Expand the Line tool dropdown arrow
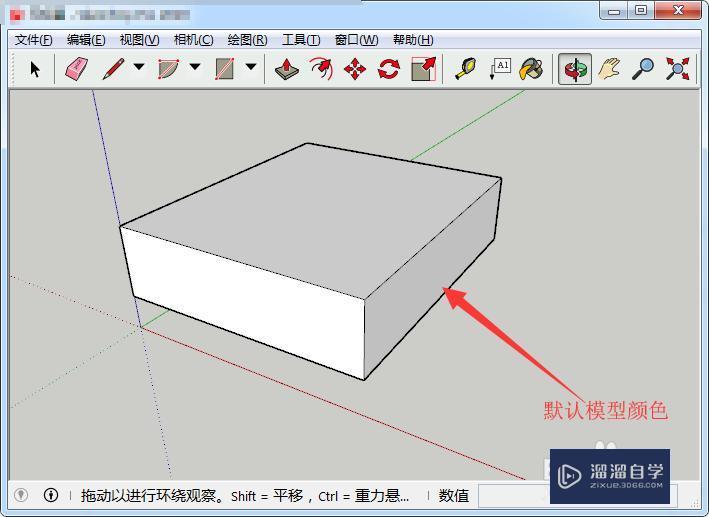Image resolution: width=709 pixels, height=517 pixels. point(139,67)
